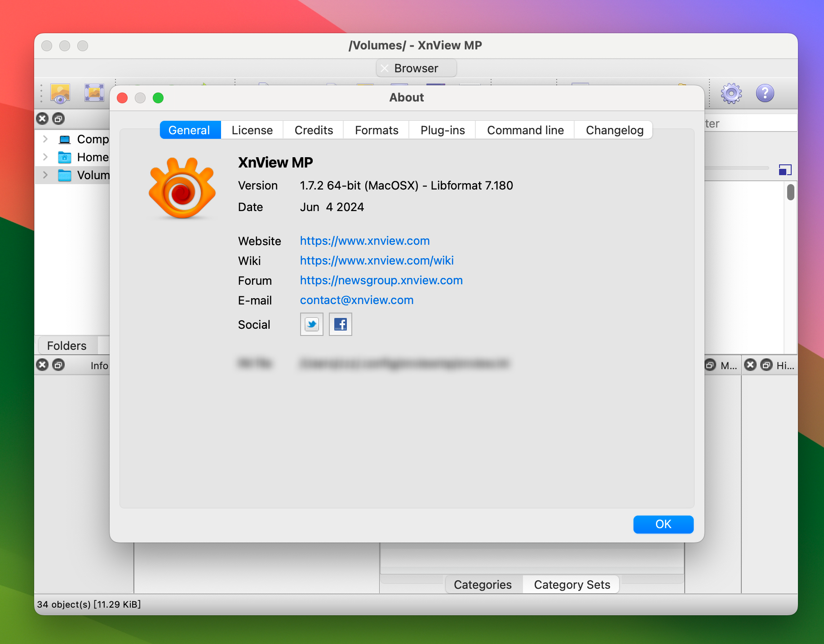Close the Hi... panel with X icon
Image resolution: width=824 pixels, height=644 pixels.
point(750,365)
